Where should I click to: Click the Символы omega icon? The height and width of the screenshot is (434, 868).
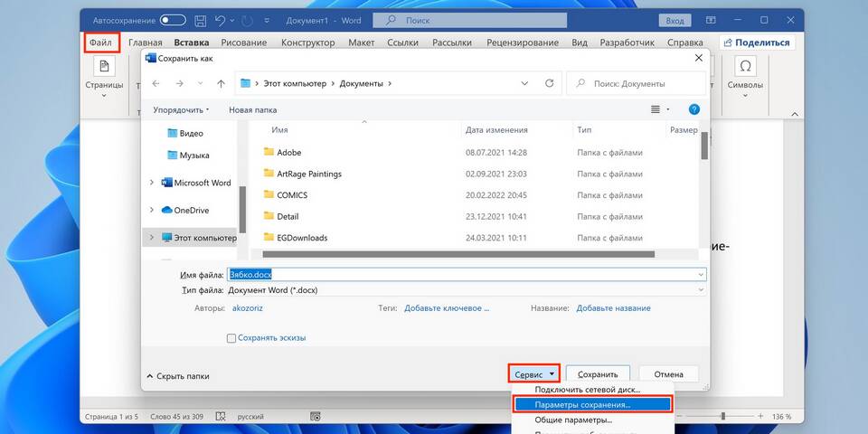[745, 67]
